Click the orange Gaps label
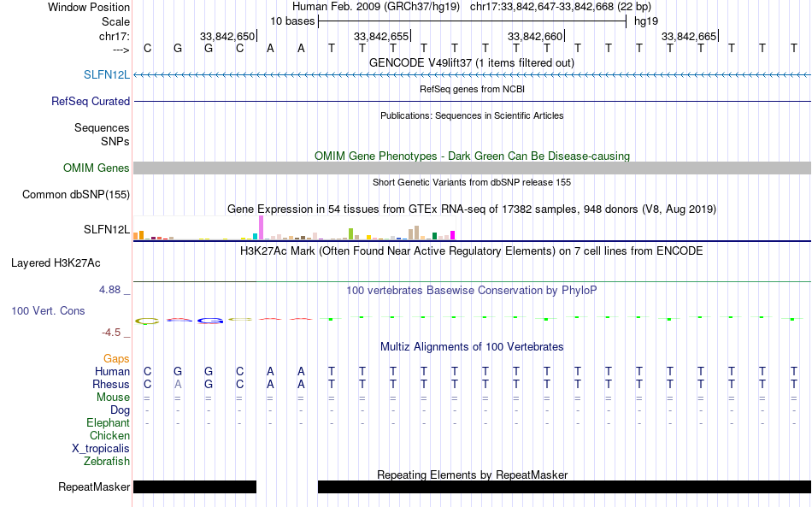 pyautogui.click(x=116, y=358)
